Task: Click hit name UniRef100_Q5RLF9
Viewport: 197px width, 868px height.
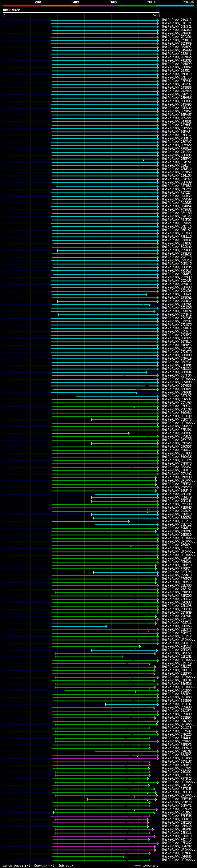Action: point(176,497)
